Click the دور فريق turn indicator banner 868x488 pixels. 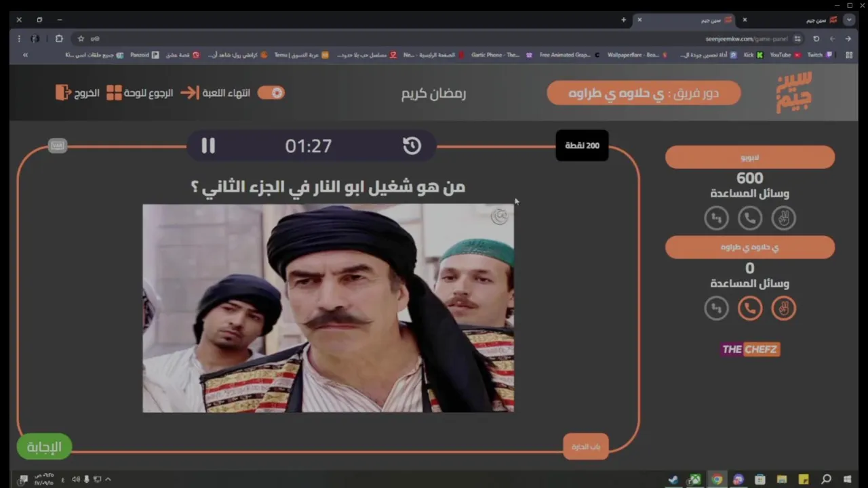(x=644, y=93)
